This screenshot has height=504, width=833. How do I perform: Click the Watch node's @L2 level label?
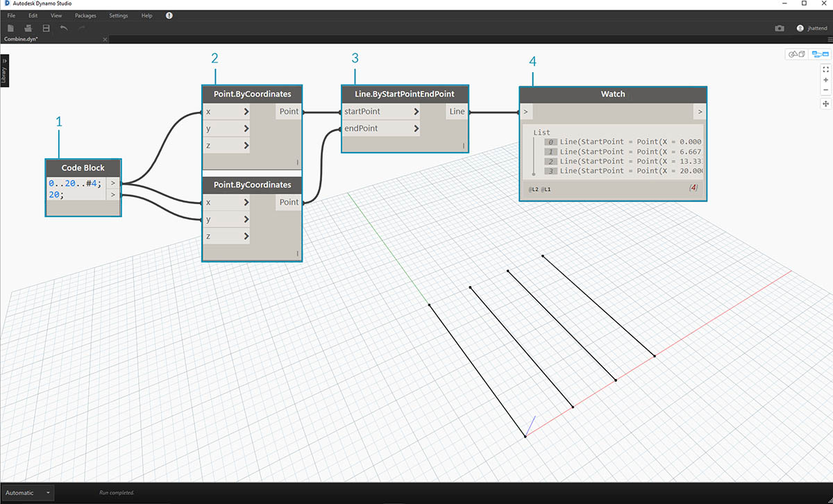point(534,189)
